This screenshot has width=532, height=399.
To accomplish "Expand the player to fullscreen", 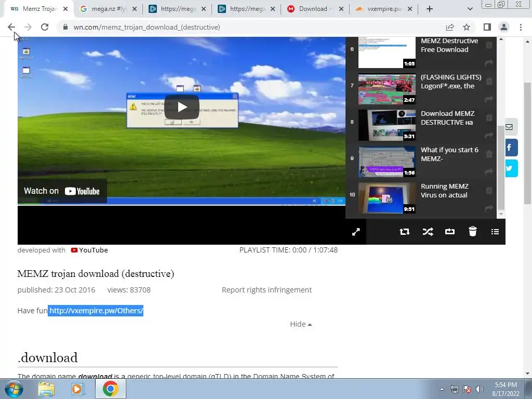I will point(356,232).
